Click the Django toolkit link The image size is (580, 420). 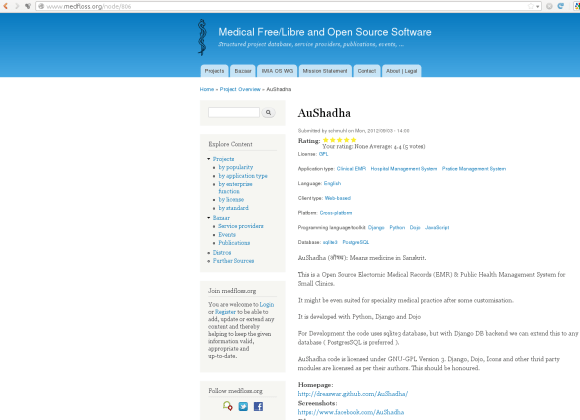click(376, 227)
